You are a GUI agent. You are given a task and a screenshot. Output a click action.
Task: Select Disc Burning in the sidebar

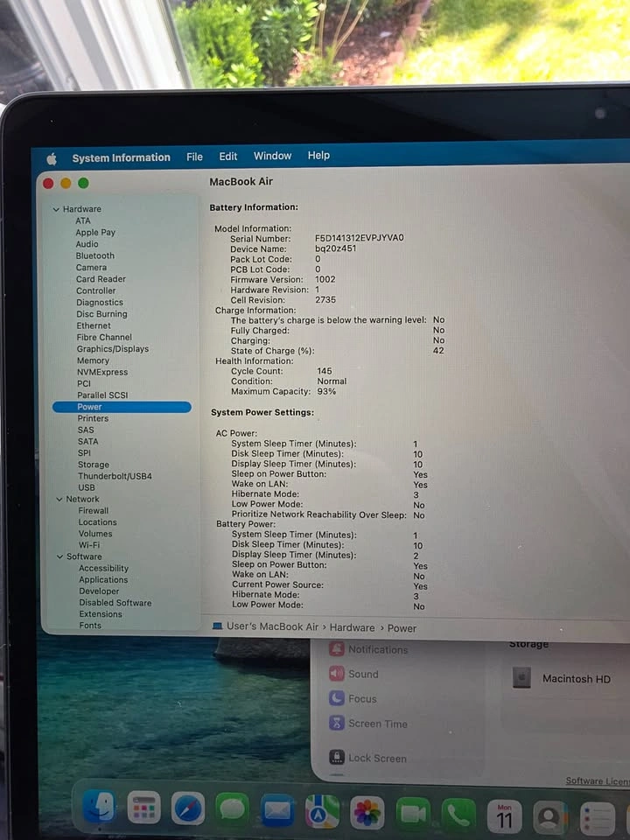pos(101,314)
